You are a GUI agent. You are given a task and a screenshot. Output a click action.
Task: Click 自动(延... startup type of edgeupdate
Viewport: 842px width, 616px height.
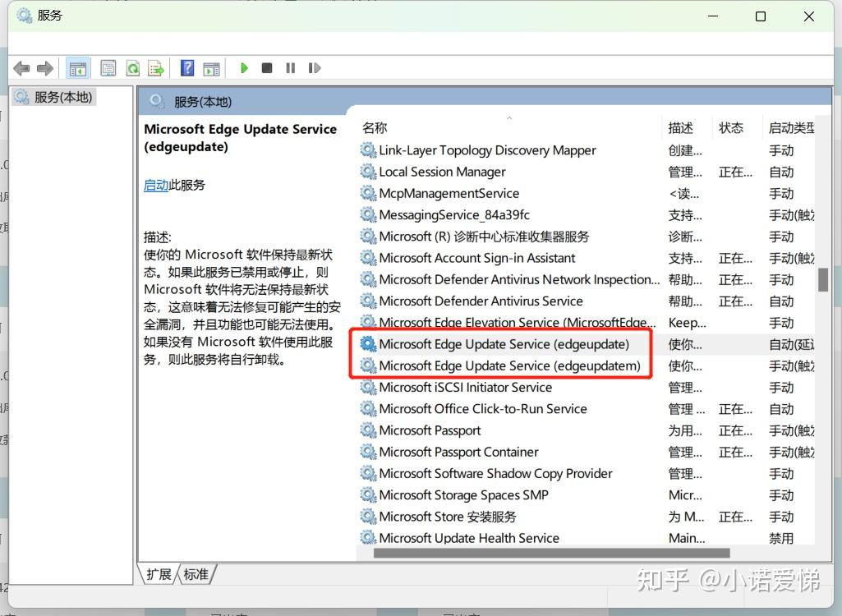click(x=792, y=344)
